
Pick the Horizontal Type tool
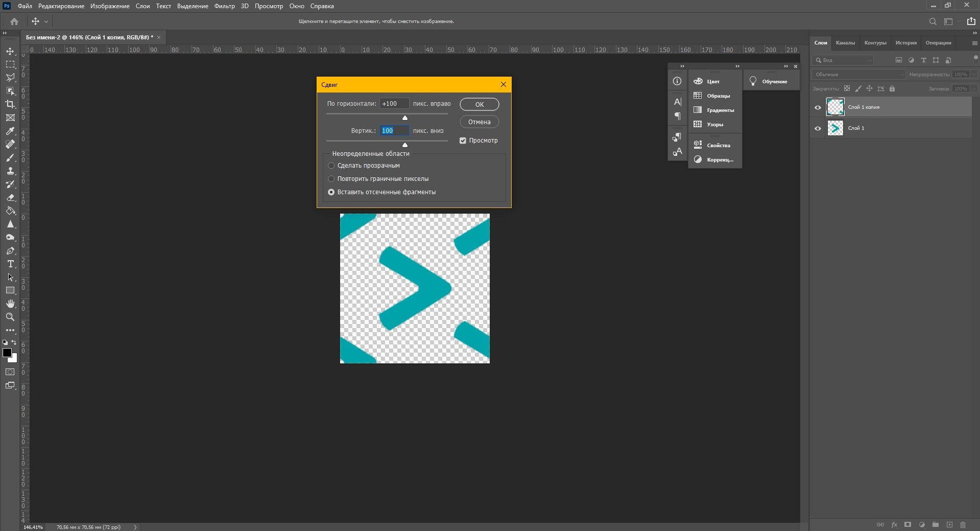tap(10, 264)
